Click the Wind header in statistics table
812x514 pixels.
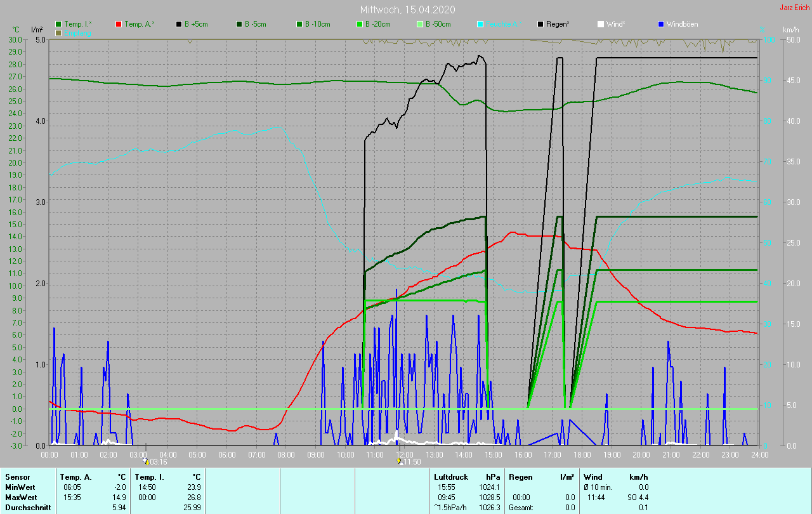[x=593, y=477]
